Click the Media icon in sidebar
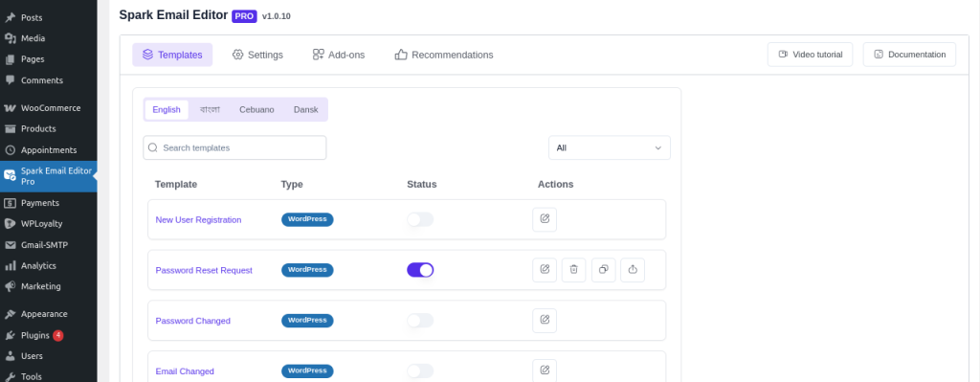Screen dimensions: 980x382 pos(10,38)
